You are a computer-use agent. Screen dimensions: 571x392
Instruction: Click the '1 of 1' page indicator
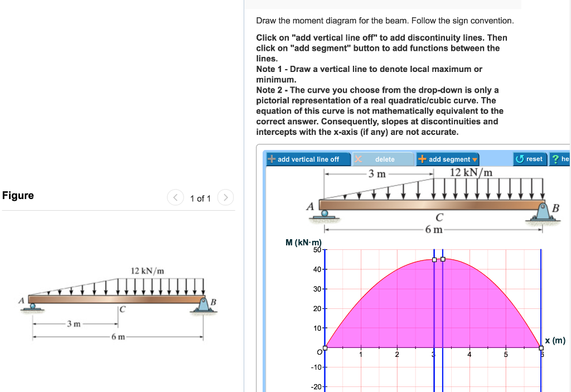tap(200, 197)
